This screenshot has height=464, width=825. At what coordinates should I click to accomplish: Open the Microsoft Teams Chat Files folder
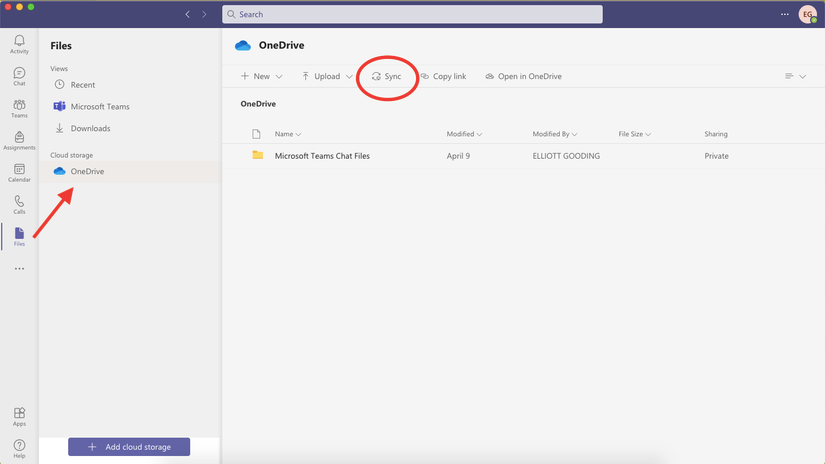point(322,156)
